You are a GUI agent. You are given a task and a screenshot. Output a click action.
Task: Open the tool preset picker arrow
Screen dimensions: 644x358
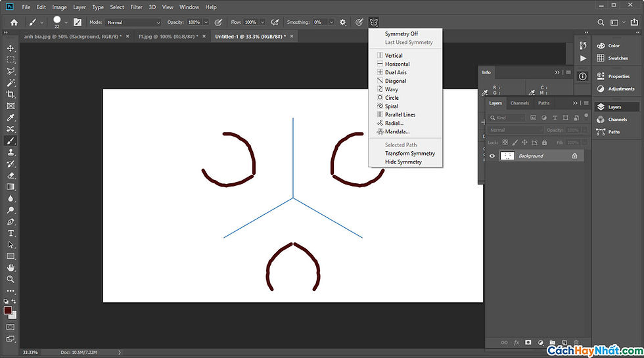coord(41,22)
